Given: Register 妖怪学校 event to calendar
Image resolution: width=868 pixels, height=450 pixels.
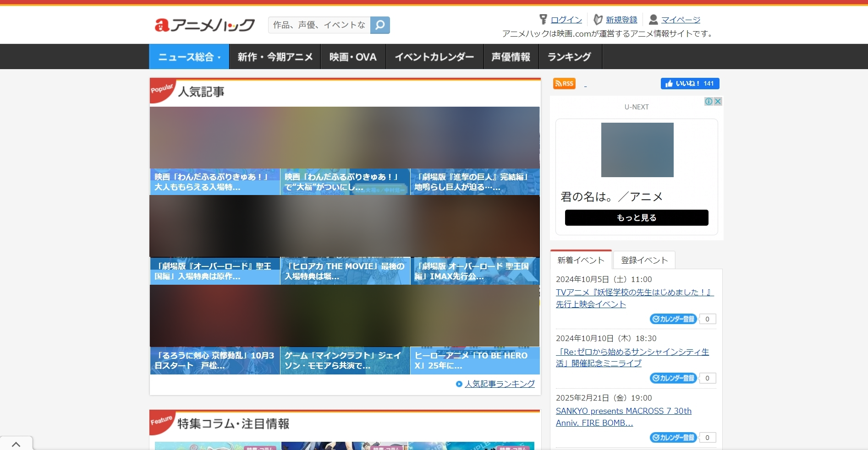Looking at the screenshot, I should [x=673, y=319].
